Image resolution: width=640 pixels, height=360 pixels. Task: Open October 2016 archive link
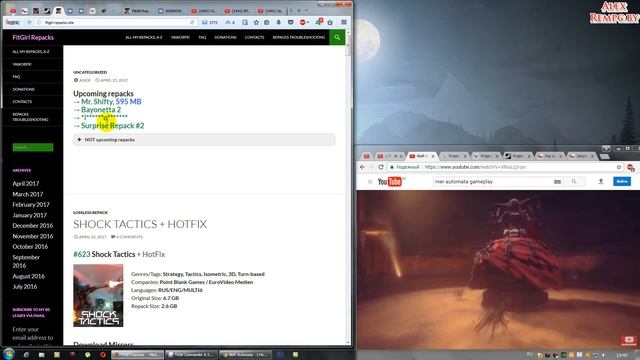30,247
